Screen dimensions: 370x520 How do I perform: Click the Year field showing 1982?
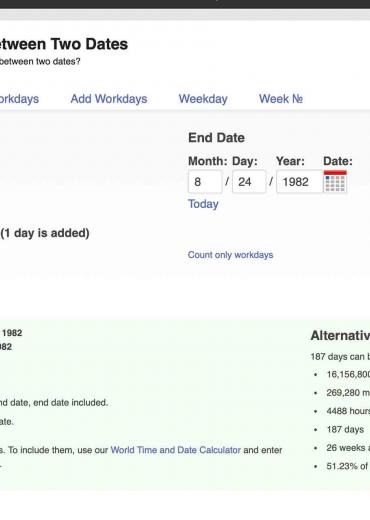point(299,182)
